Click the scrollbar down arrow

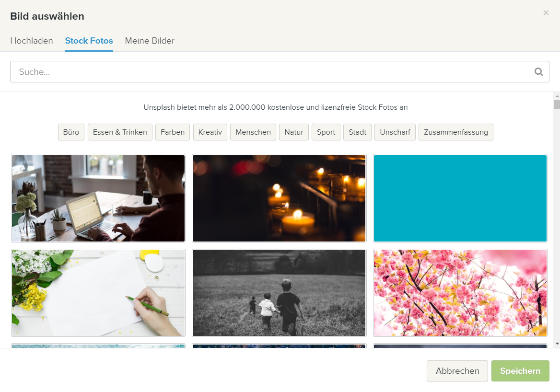(557, 344)
